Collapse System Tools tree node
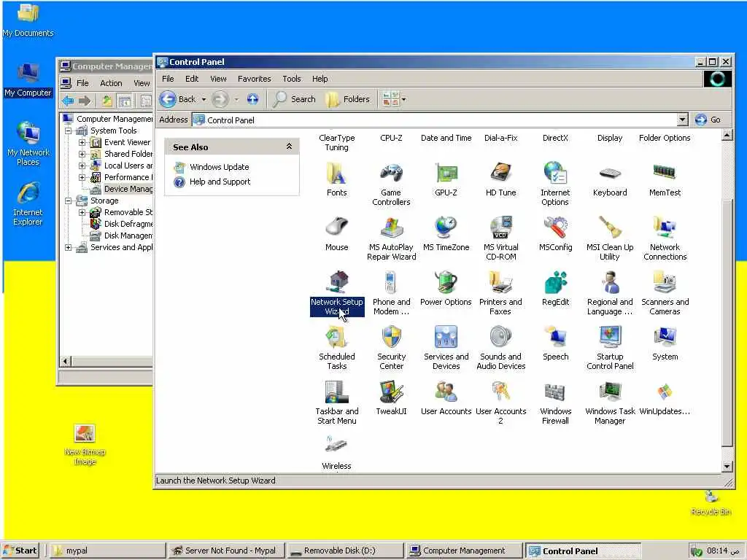This screenshot has width=747, height=560. coord(68,131)
